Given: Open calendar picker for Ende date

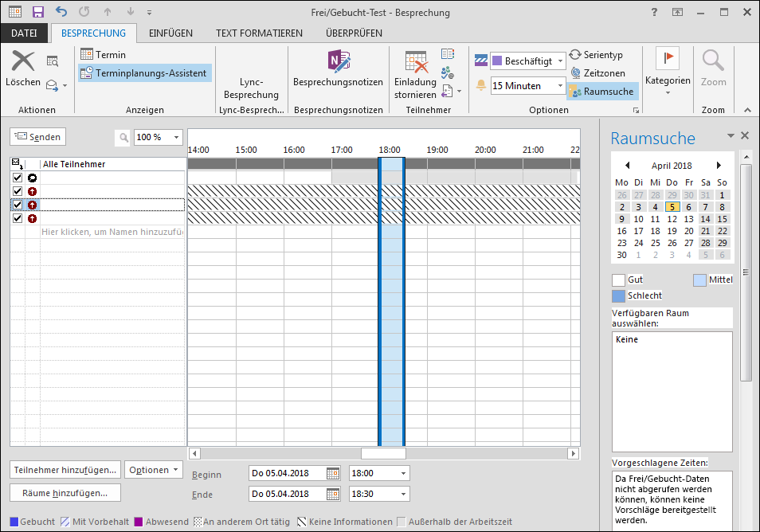Looking at the screenshot, I should 333,494.
